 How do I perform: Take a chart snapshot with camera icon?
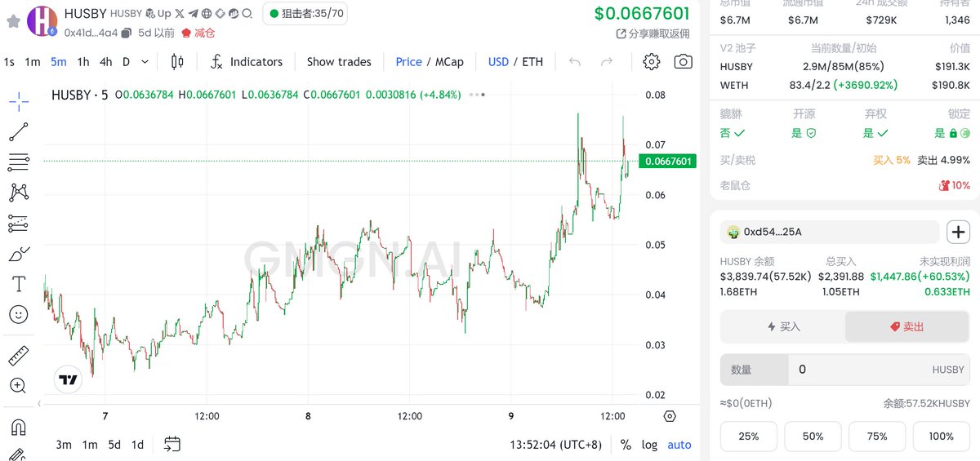tap(684, 61)
